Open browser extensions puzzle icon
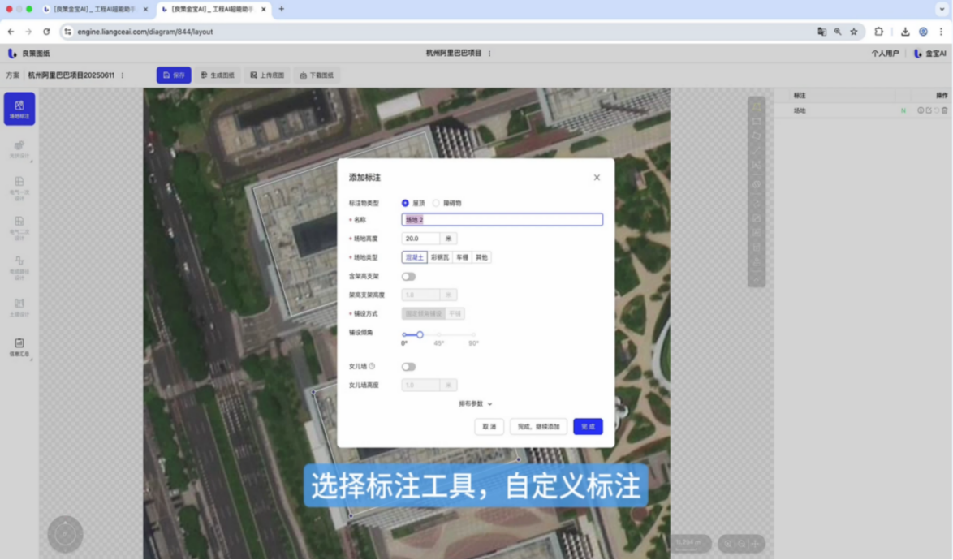 [879, 32]
